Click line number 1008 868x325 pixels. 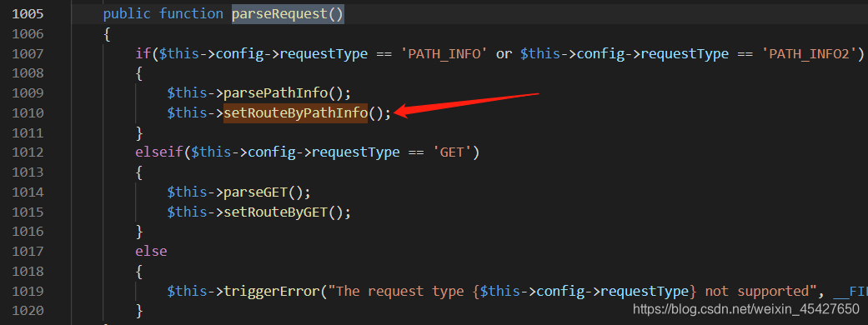(28, 73)
